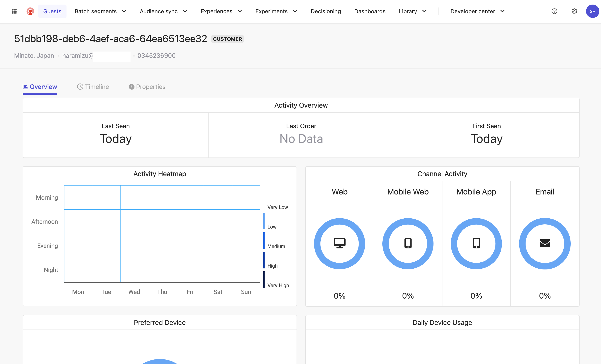Click the Email envelope icon
Image resolution: width=601 pixels, height=364 pixels.
(x=545, y=243)
